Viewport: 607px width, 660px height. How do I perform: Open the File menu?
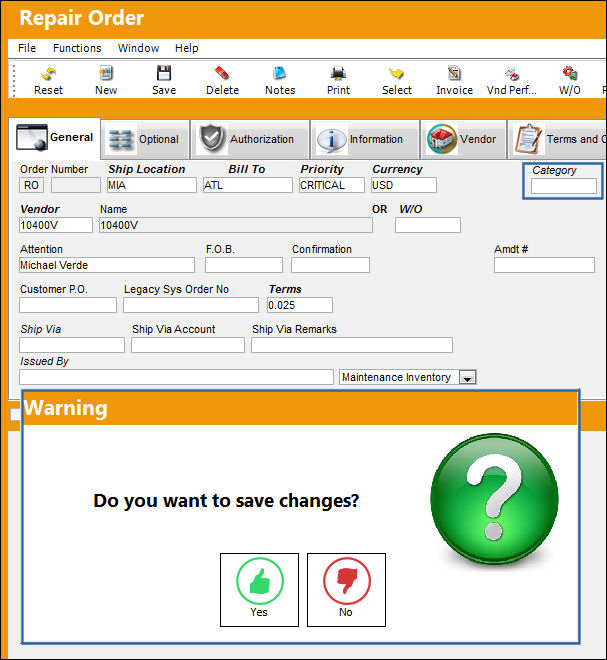pos(27,48)
